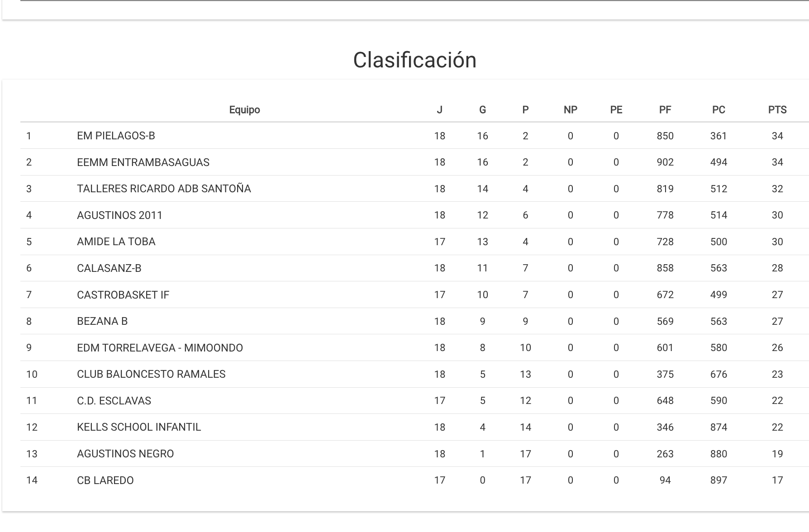Screen dimensions: 809x532
Task: Click the Clasificación heading
Action: (x=414, y=60)
